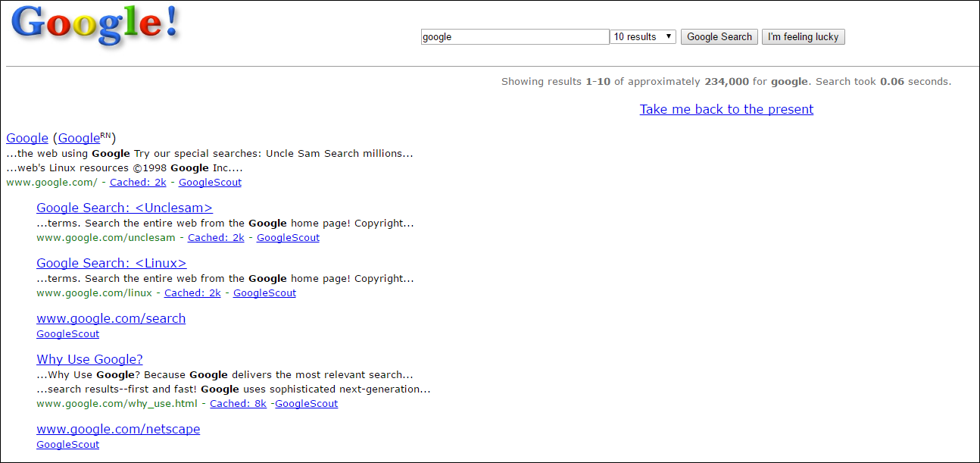Click Take me back to the present
The height and width of the screenshot is (463, 980).
[726, 109]
